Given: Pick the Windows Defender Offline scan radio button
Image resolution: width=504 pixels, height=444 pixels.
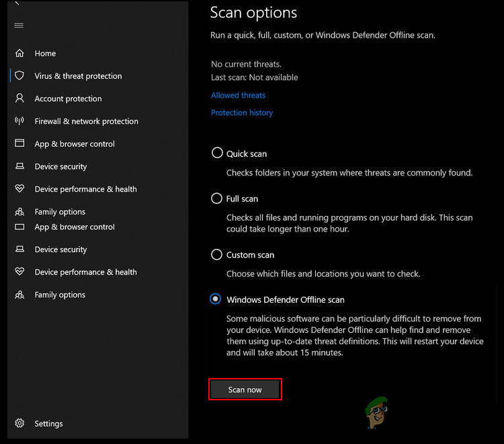Looking at the screenshot, I should (215, 299).
